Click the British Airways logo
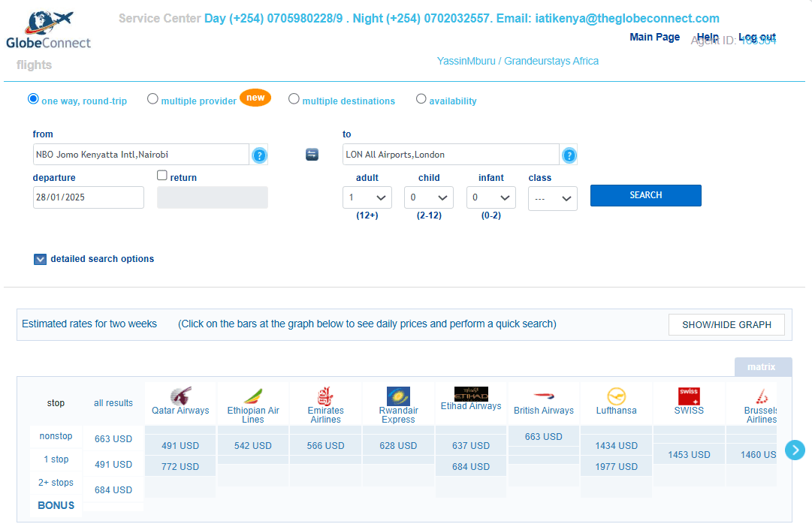 click(544, 396)
